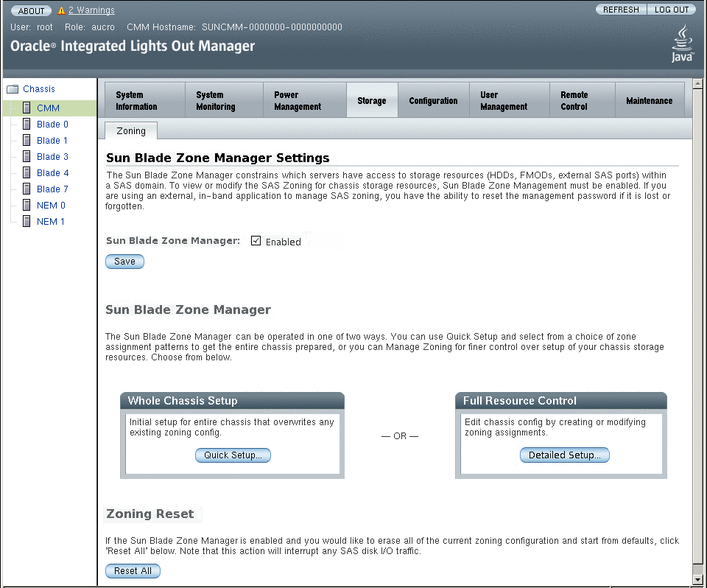Screen dimensions: 707x588
Task: Click the yellow warning triangle icon
Action: click(x=61, y=10)
